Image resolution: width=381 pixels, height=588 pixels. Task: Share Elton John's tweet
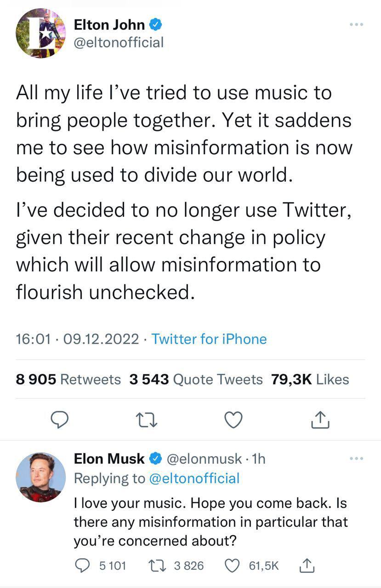coord(321,419)
